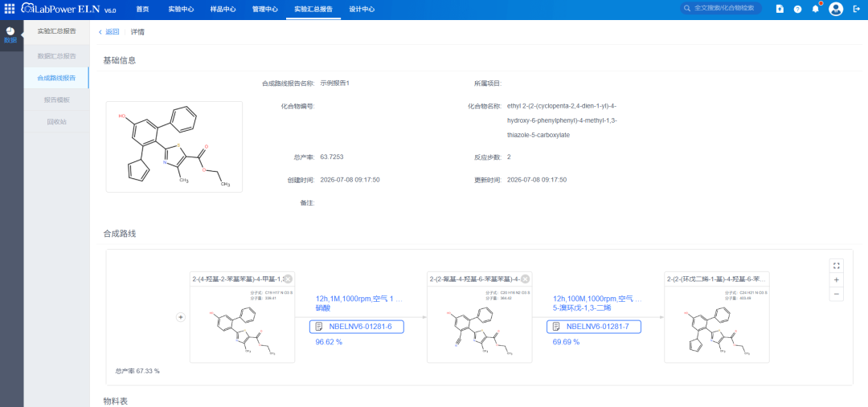Click the iLabPower ELN logo
868x407 pixels.
point(68,10)
